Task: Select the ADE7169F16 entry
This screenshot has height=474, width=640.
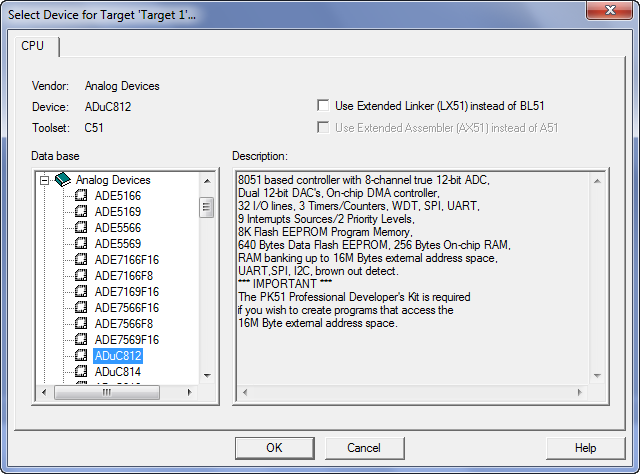Action: 127,292
